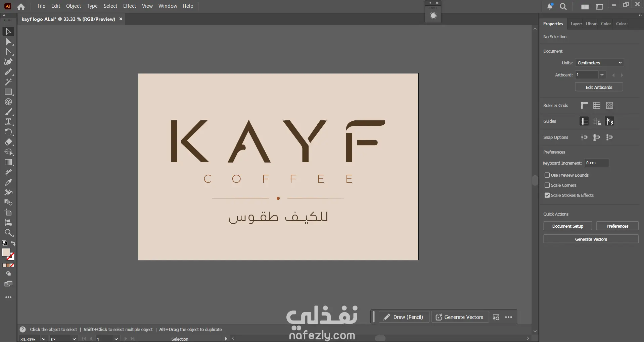Select the Rotate tool
The height and width of the screenshot is (342, 644).
coord(8,132)
